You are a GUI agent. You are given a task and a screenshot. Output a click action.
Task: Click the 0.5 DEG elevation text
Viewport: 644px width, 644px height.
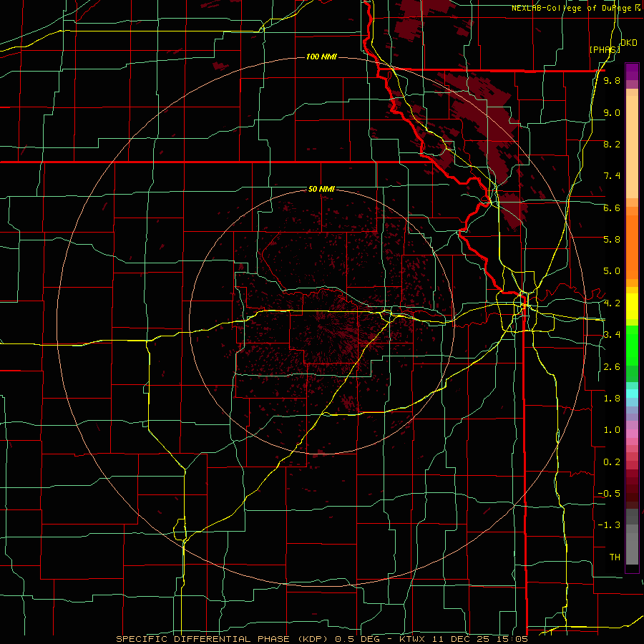pos(357,639)
